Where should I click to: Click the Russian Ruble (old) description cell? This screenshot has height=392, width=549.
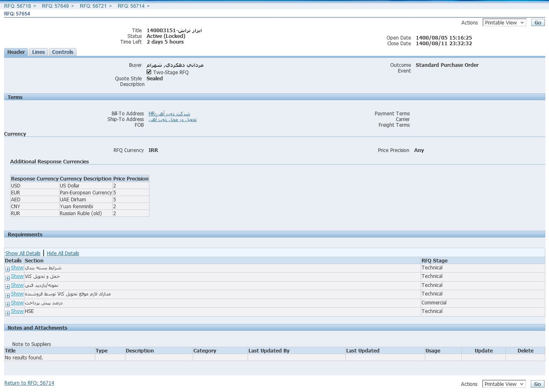[x=86, y=214]
